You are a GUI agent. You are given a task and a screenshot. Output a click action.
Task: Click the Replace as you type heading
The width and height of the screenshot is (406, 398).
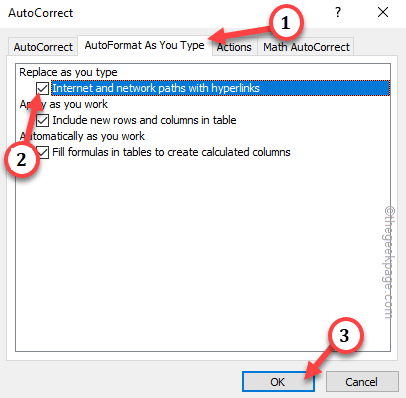(x=68, y=72)
